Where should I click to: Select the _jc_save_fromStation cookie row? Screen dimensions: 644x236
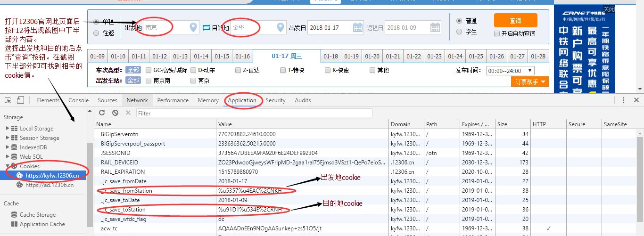[365, 191]
